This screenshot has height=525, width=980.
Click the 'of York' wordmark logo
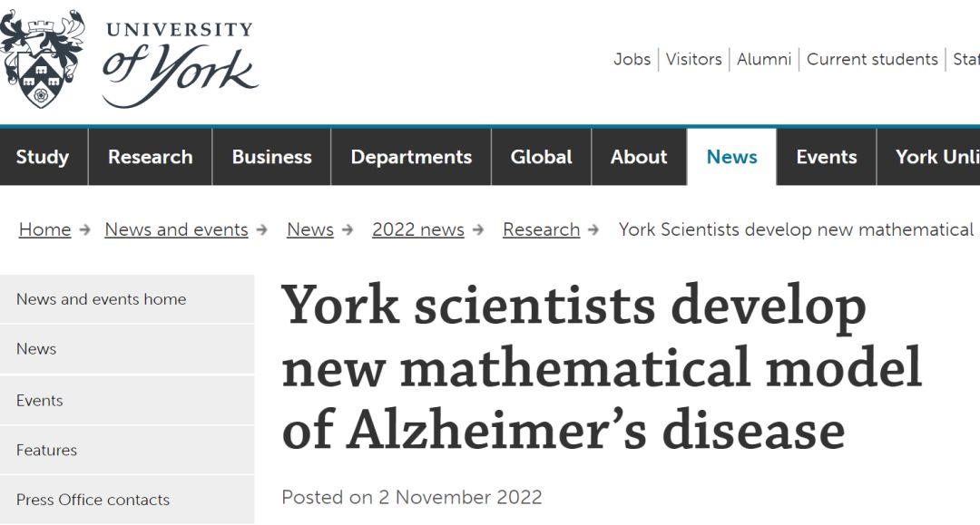180,74
